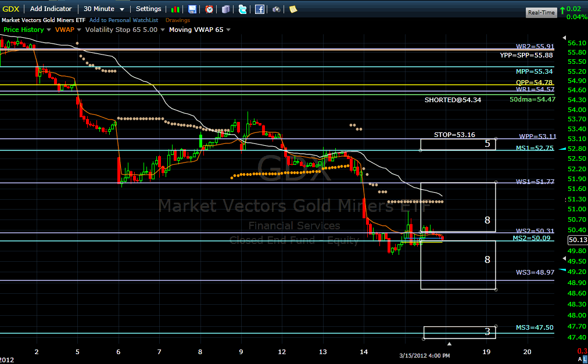Screen dimensions: 588x364
Task: Click the 0.04% change value
Action: click(x=578, y=17)
